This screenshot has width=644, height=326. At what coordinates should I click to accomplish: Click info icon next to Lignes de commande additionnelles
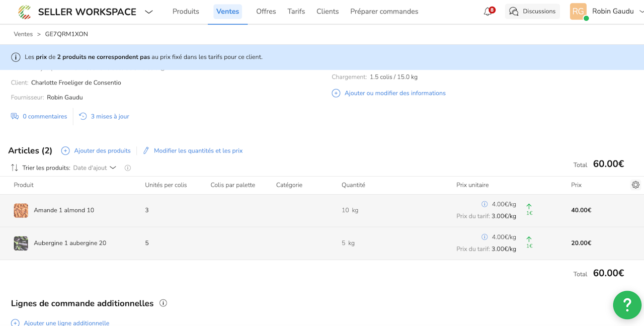click(163, 303)
